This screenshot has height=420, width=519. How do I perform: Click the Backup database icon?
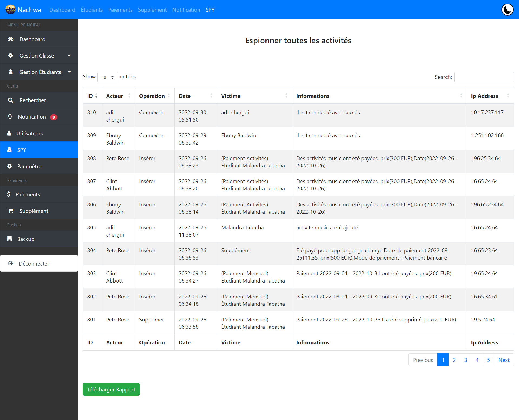[9, 239]
